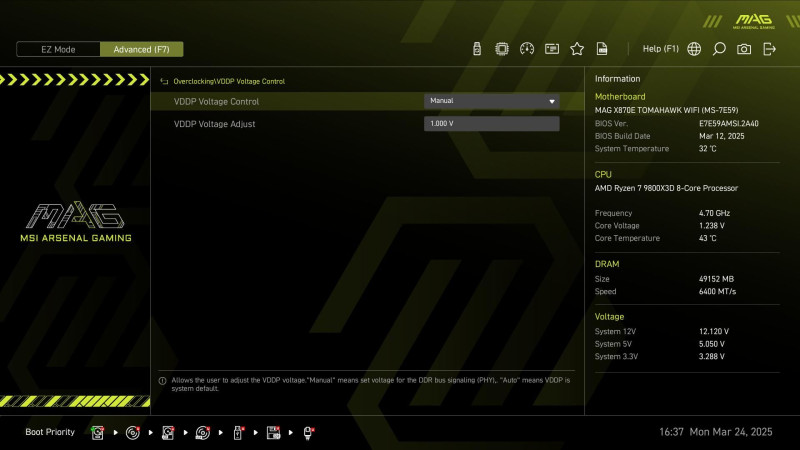Click System Temperature 32 °C value
Viewport: 800px width, 450px height.
point(708,149)
